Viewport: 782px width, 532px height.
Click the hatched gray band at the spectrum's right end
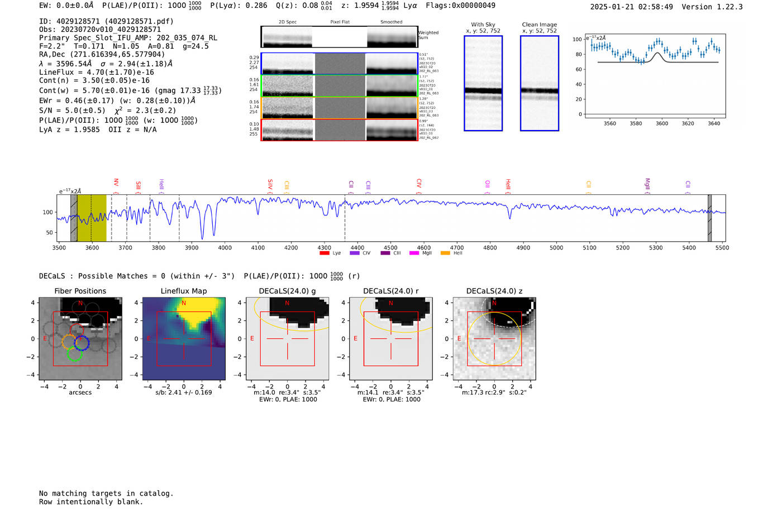709,218
